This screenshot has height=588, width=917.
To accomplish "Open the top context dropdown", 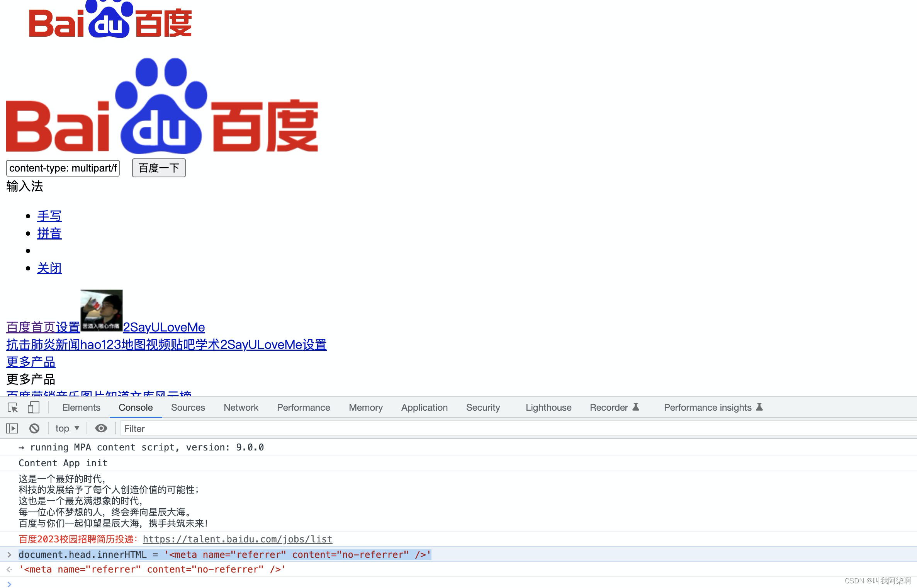I will click(x=67, y=428).
